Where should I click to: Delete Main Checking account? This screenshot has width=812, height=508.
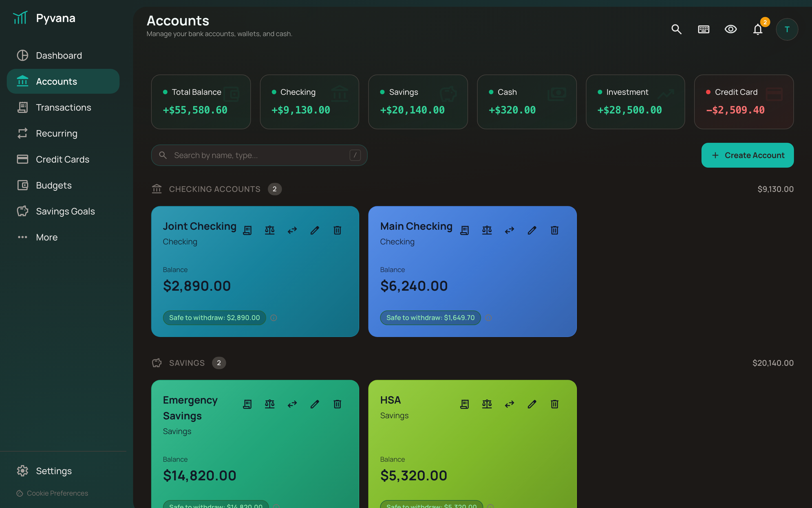point(554,230)
